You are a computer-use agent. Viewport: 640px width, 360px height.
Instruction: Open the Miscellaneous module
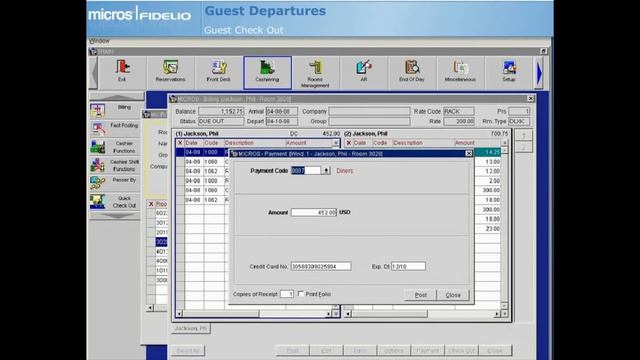[460, 72]
